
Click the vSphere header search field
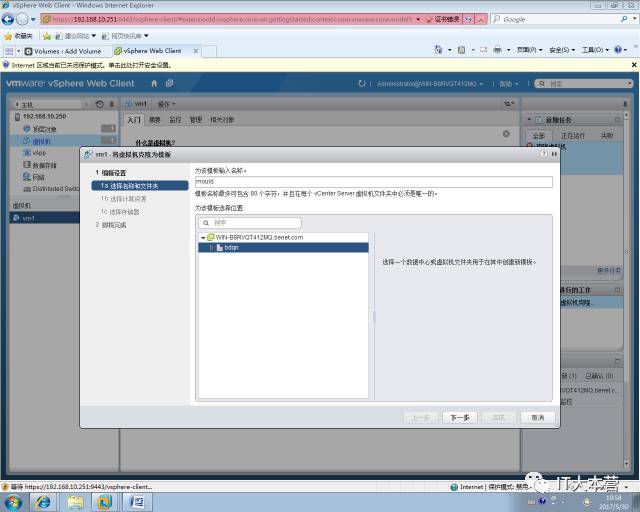point(583,84)
